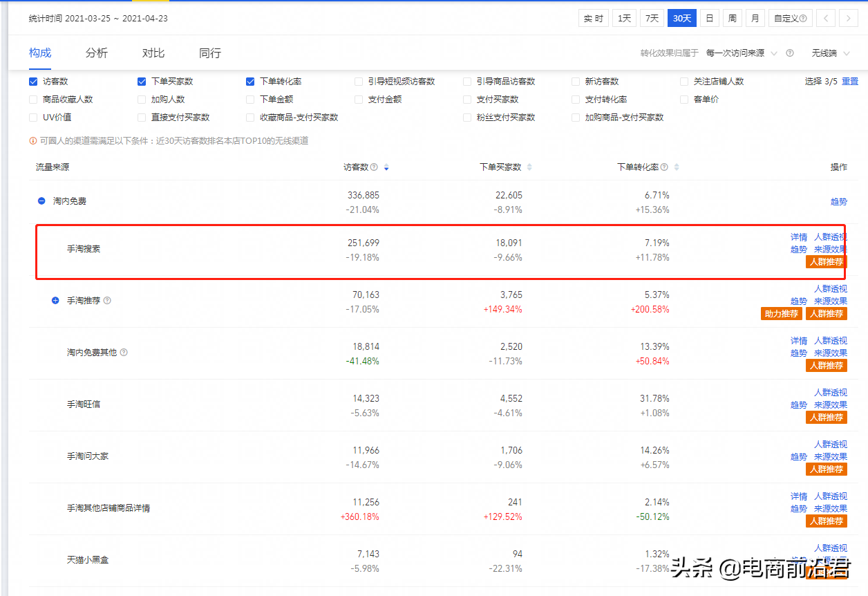Select the 加购商品-支付买家数 checkbox
The width and height of the screenshot is (868, 596).
coord(576,118)
